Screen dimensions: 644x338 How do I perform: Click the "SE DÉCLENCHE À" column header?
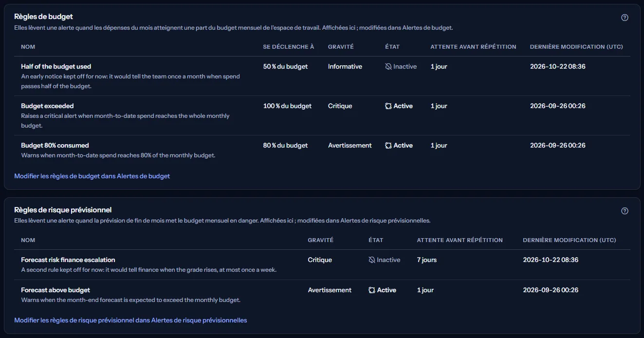(289, 47)
